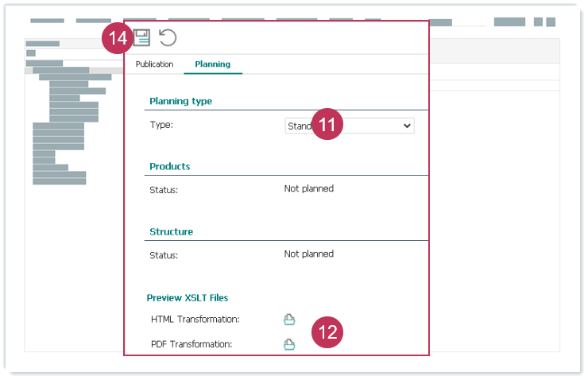588x380 pixels.
Task: Click the 'Status:' label under Products
Action: click(164, 190)
